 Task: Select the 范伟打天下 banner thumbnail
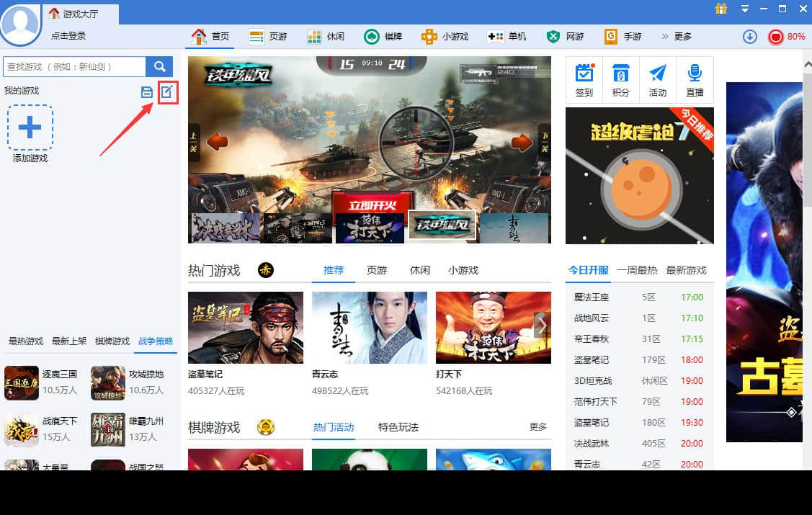370,228
